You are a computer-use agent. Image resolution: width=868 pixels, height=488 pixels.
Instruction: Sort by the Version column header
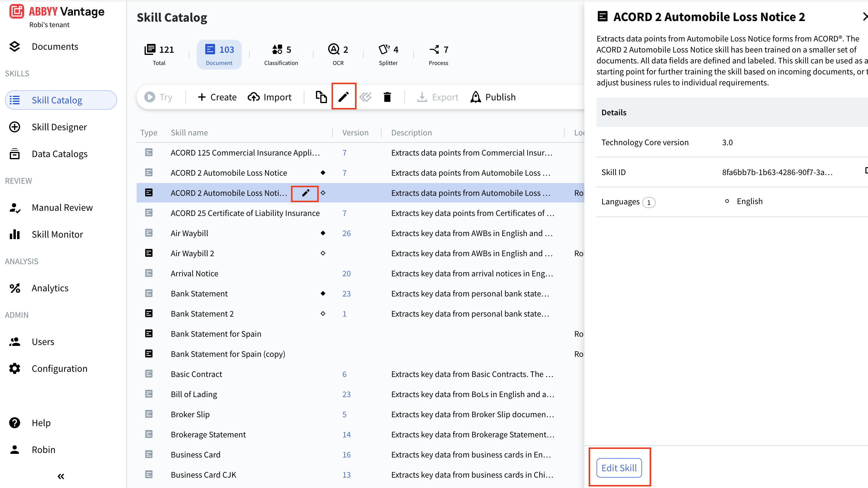(355, 132)
